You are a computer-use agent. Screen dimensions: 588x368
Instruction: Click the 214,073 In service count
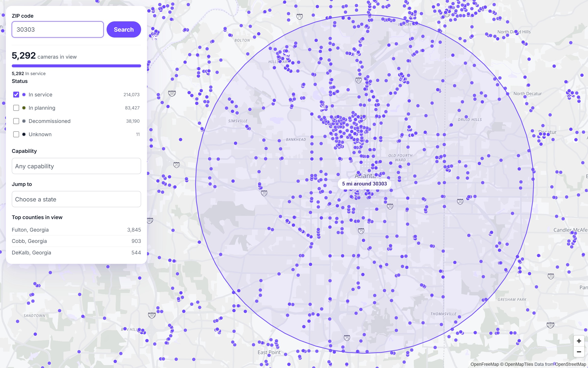click(132, 95)
